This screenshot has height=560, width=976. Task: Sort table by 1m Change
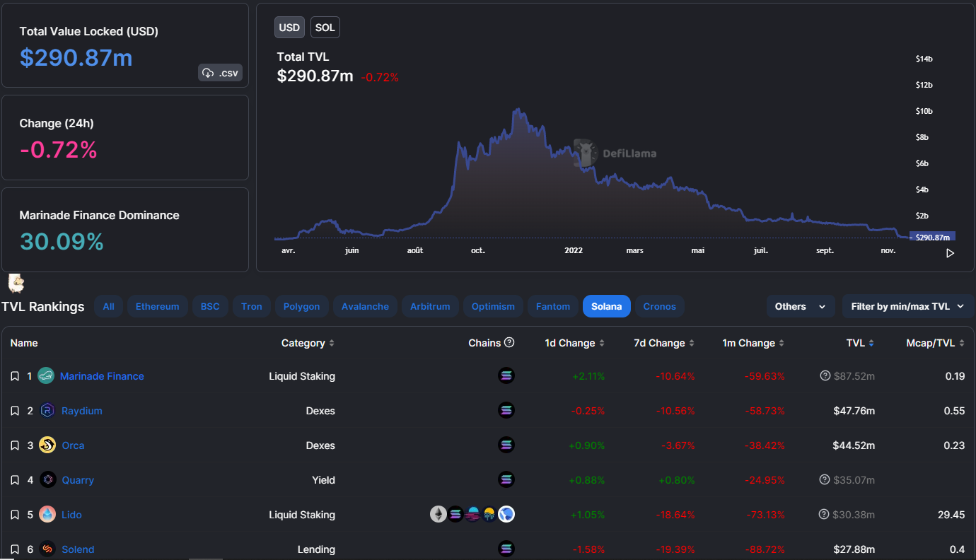click(x=754, y=343)
